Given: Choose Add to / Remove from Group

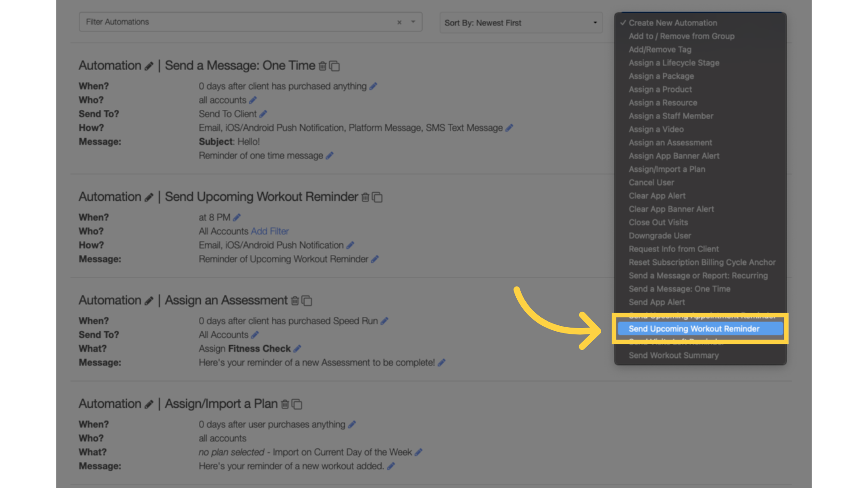Looking at the screenshot, I should point(700,36).
